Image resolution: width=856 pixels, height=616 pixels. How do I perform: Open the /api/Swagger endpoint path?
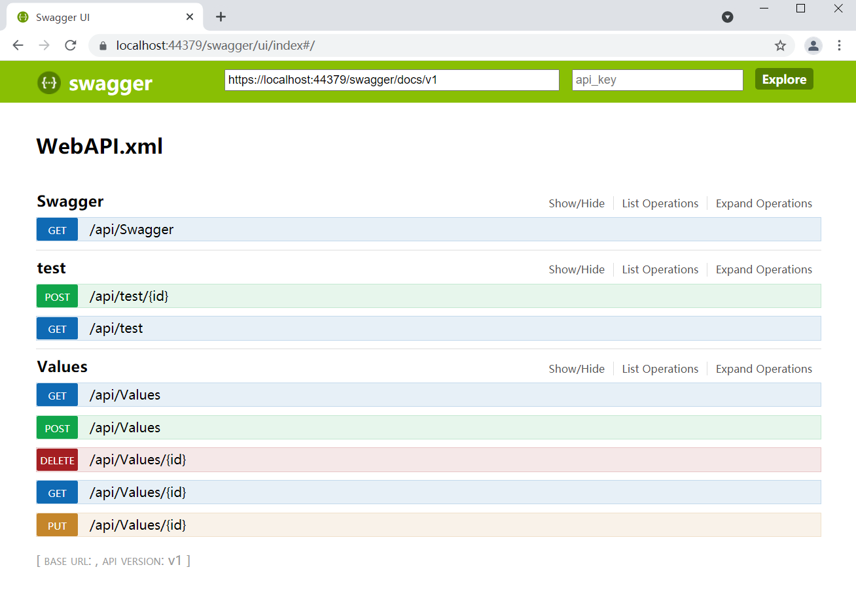(x=132, y=230)
